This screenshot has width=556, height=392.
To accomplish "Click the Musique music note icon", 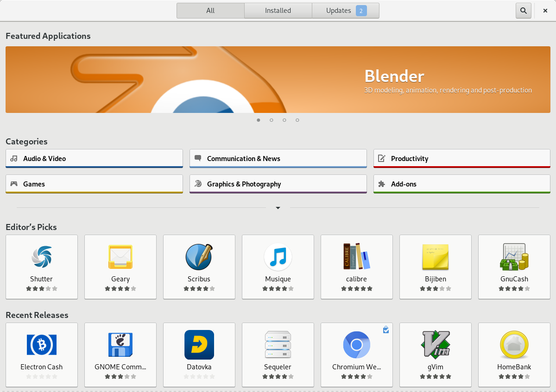I will tap(278, 257).
